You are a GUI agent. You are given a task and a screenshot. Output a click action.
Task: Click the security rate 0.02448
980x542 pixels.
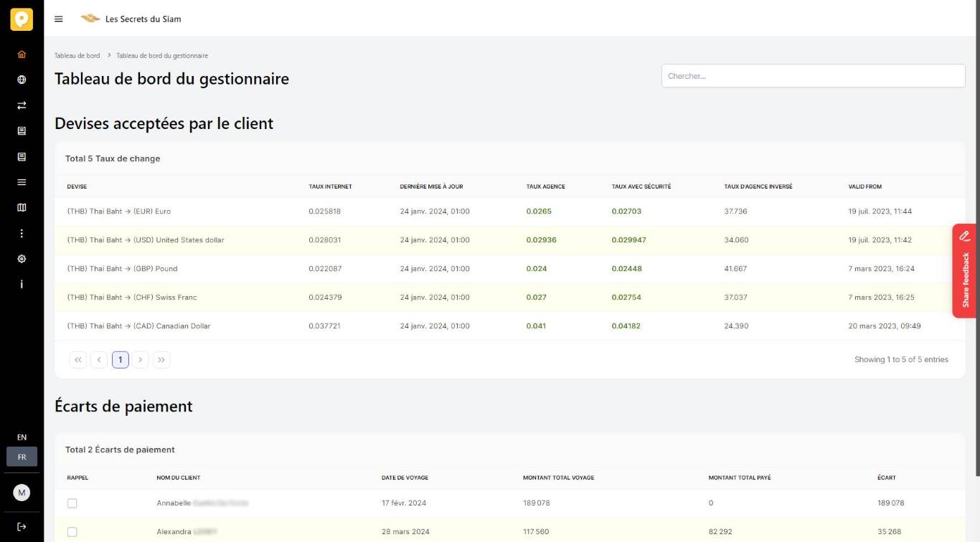pyautogui.click(x=626, y=269)
